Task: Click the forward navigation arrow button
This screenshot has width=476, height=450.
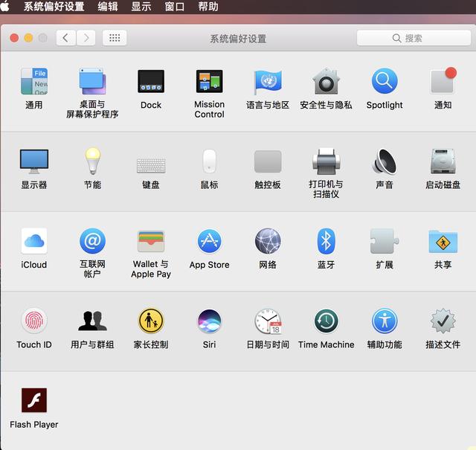Action: (x=86, y=38)
